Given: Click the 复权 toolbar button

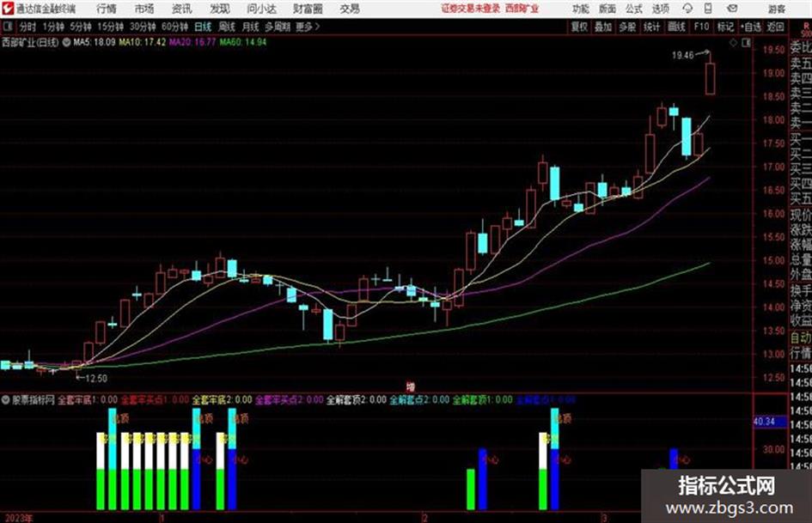Looking at the screenshot, I should point(579,27).
